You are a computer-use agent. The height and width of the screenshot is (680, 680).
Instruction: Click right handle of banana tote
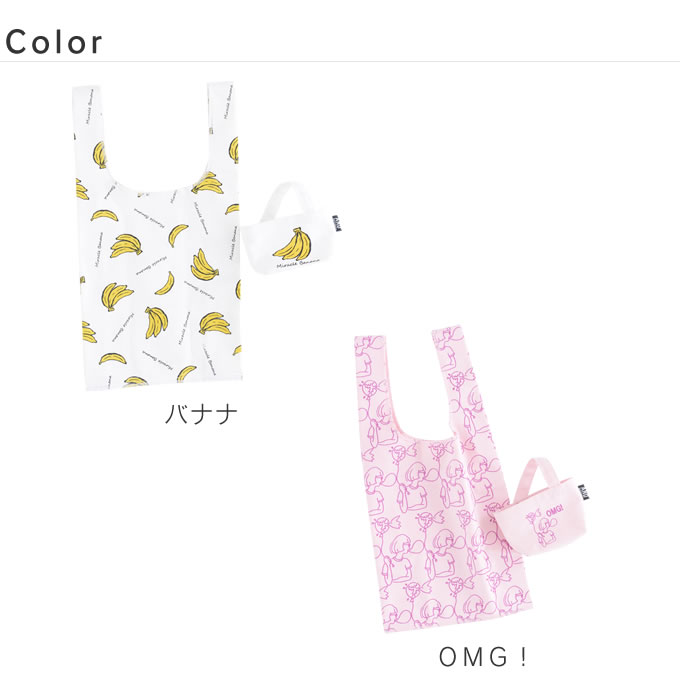coord(224,128)
